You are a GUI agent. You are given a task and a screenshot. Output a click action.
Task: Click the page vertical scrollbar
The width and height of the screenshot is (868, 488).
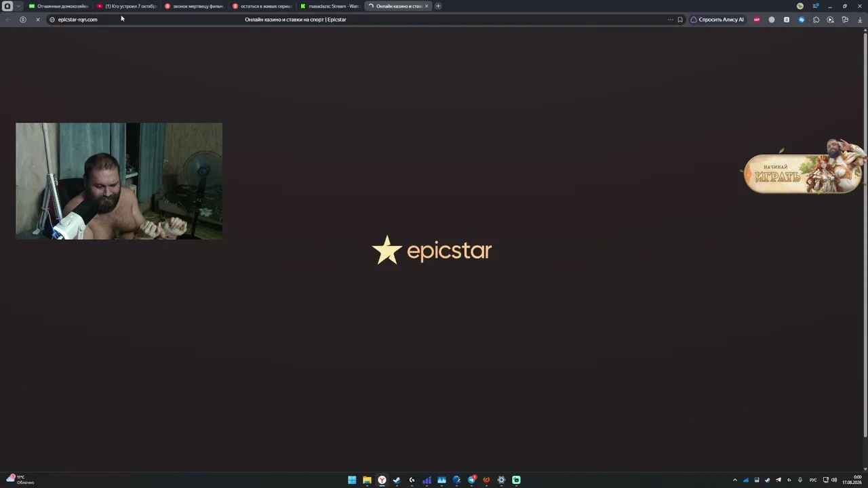pyautogui.click(x=865, y=234)
